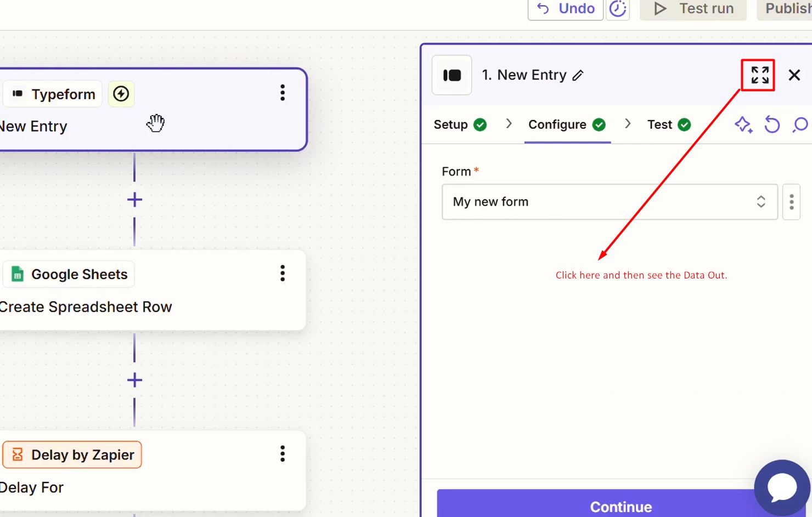Open the version history clock icon
812x517 pixels.
coord(618,9)
